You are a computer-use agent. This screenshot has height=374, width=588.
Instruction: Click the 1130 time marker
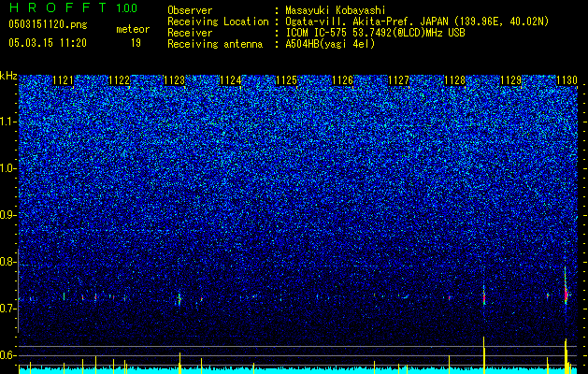click(566, 80)
